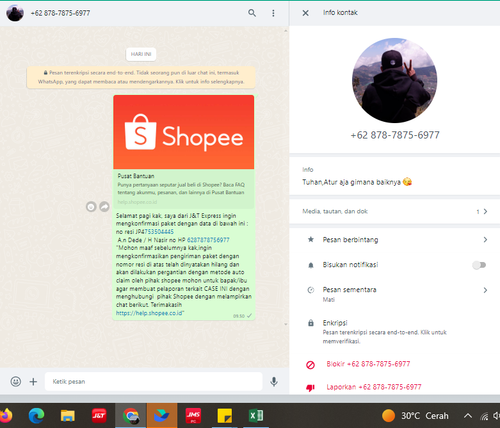Open tracking number 753504445 link
The width and height of the screenshot is (500, 428).
pyautogui.click(x=159, y=232)
